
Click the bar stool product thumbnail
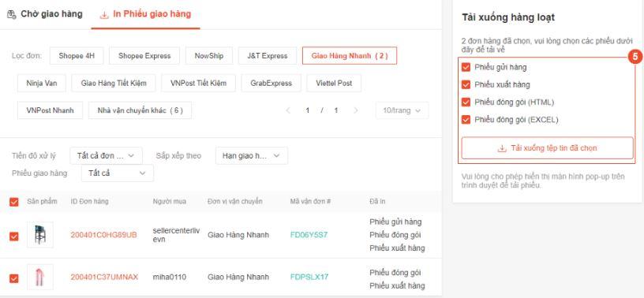40,235
